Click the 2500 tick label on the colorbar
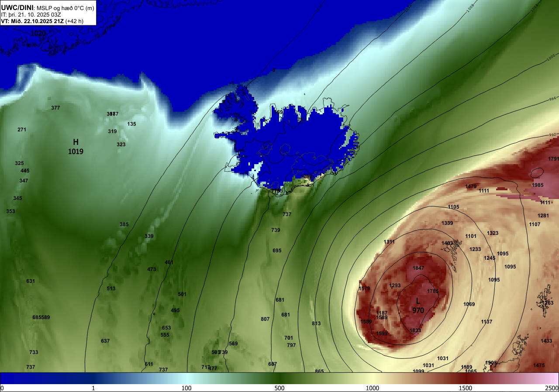 (552, 388)
